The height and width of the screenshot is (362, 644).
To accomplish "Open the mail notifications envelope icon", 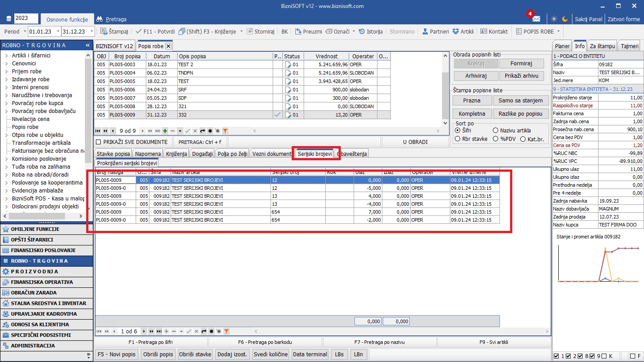I will 536,19.
